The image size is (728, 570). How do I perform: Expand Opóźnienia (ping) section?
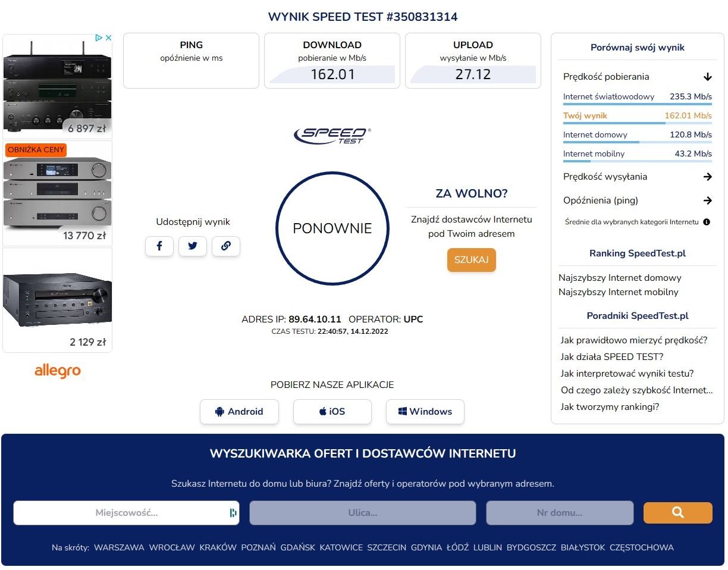[x=637, y=201]
